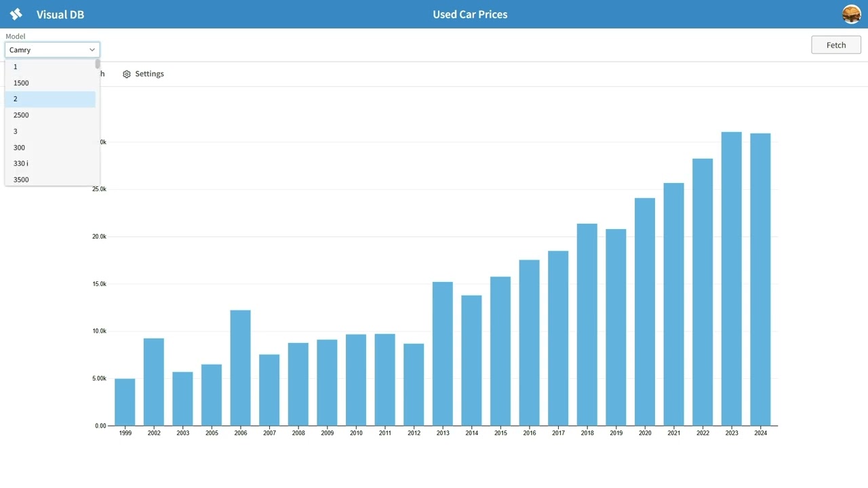This screenshot has height=488, width=868.
Task: Click the 1999 bar in chart
Action: pyautogui.click(x=125, y=402)
